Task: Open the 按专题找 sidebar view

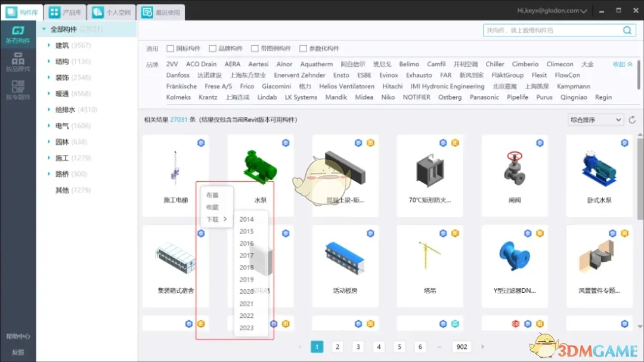Action: coord(18,89)
